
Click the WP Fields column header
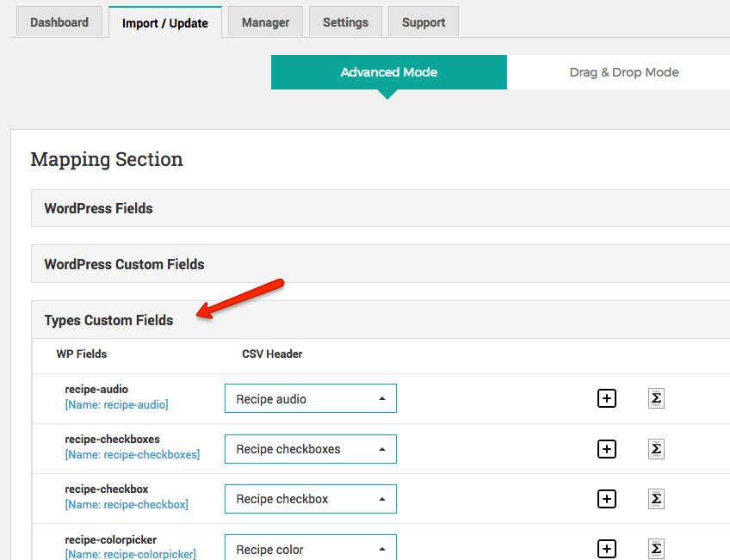pos(82,354)
